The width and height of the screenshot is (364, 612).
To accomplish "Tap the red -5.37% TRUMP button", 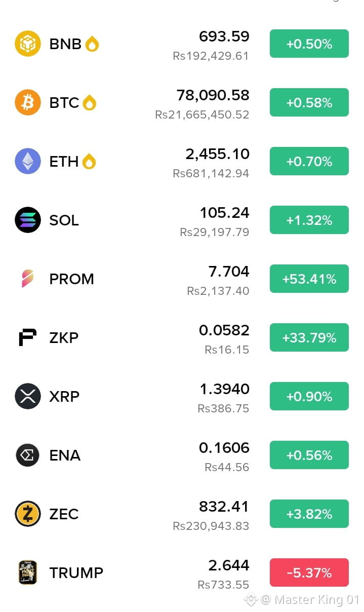I will pyautogui.click(x=309, y=572).
